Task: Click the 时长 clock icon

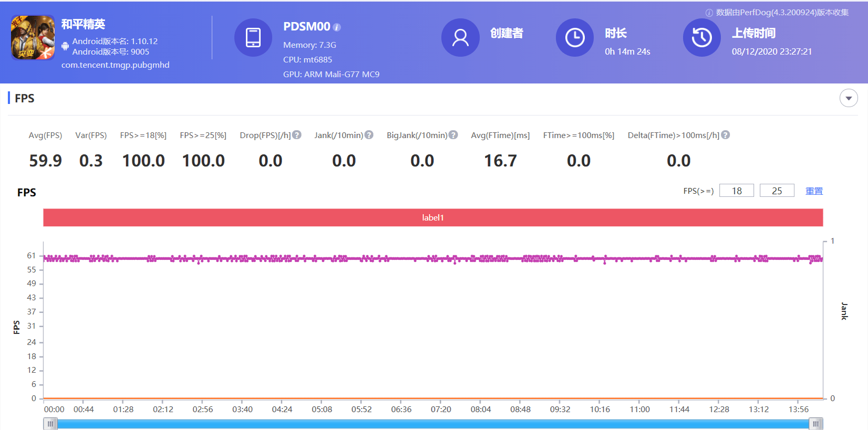Action: [x=575, y=37]
